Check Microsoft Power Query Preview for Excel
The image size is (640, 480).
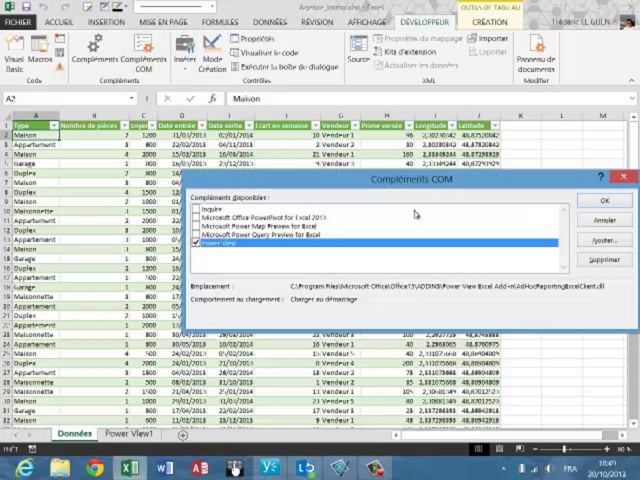click(196, 234)
